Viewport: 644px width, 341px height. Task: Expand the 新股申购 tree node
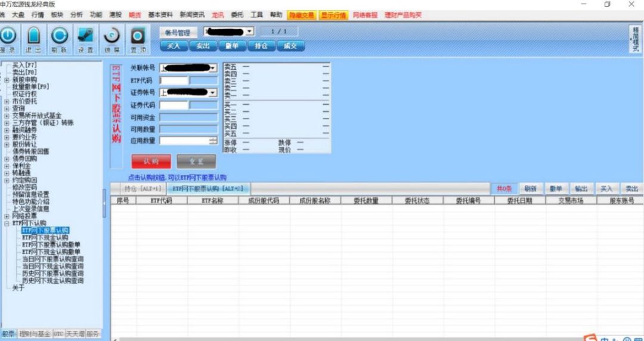tap(7, 79)
